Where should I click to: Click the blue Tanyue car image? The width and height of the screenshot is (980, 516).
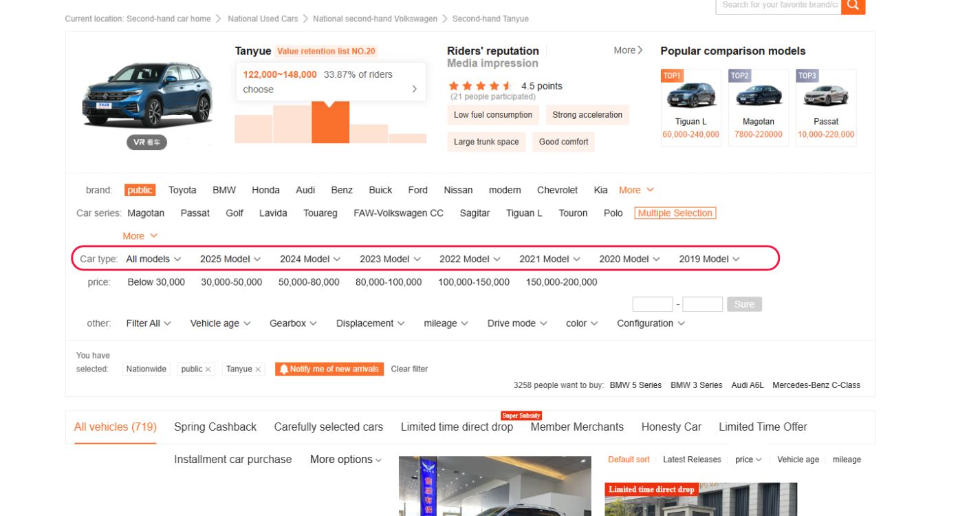pyautogui.click(x=147, y=95)
